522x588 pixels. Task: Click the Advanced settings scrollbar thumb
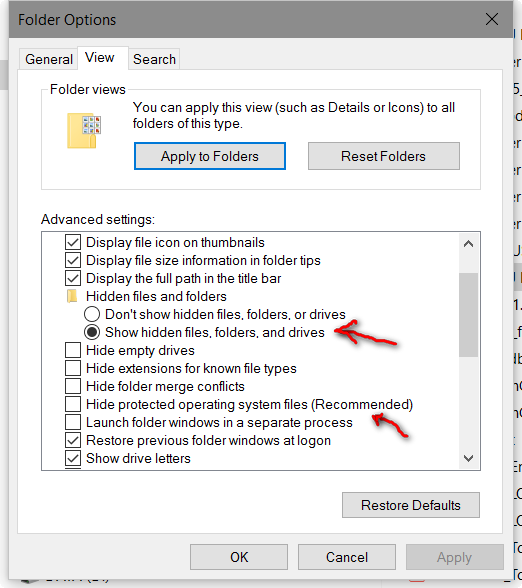tap(468, 315)
